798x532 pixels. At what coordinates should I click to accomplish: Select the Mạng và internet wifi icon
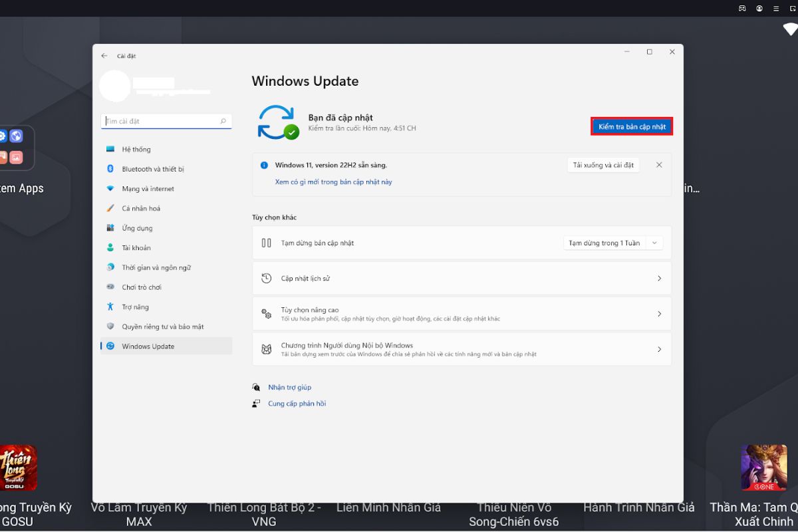(110, 189)
